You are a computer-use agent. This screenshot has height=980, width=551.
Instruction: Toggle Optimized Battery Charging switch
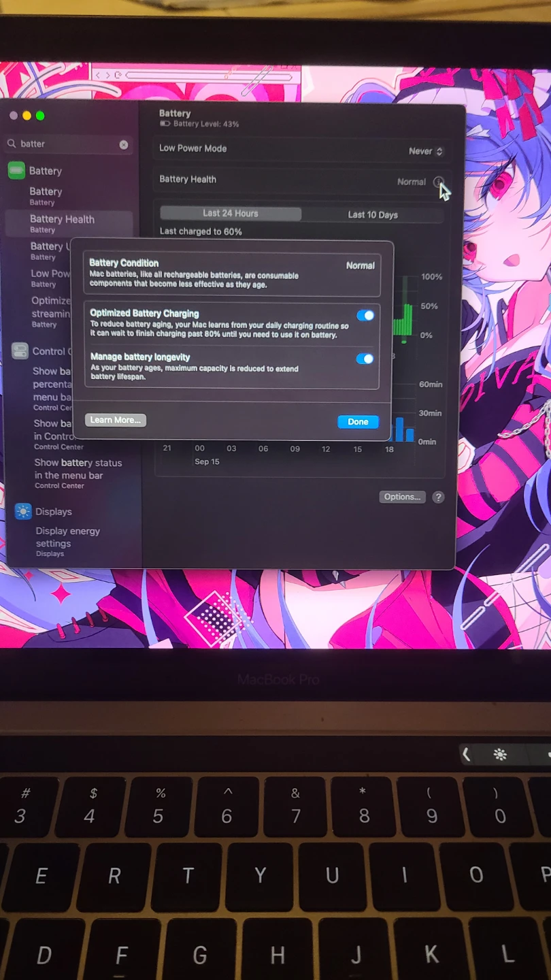click(x=365, y=315)
